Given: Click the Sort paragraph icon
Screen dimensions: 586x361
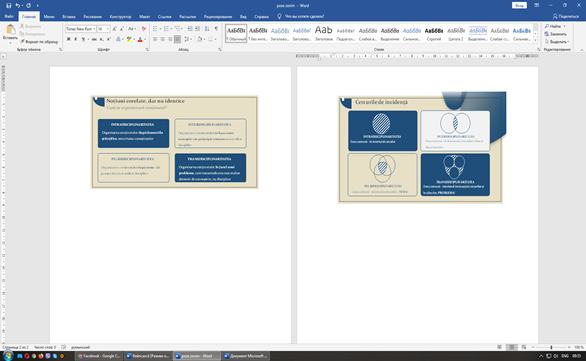Looking at the screenshot, I should [207, 29].
